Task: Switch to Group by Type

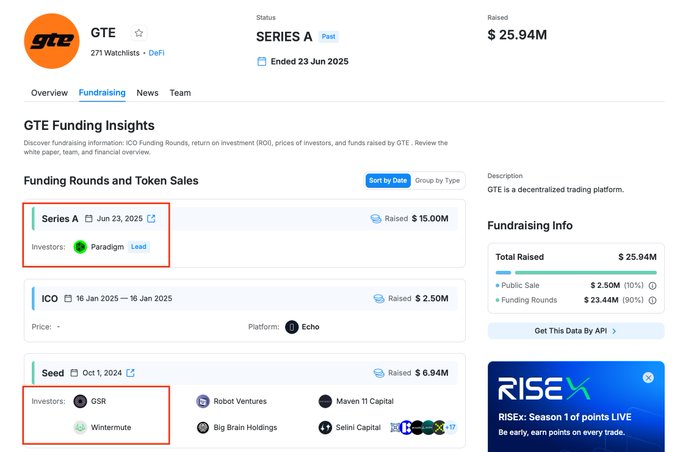Action: [x=437, y=180]
